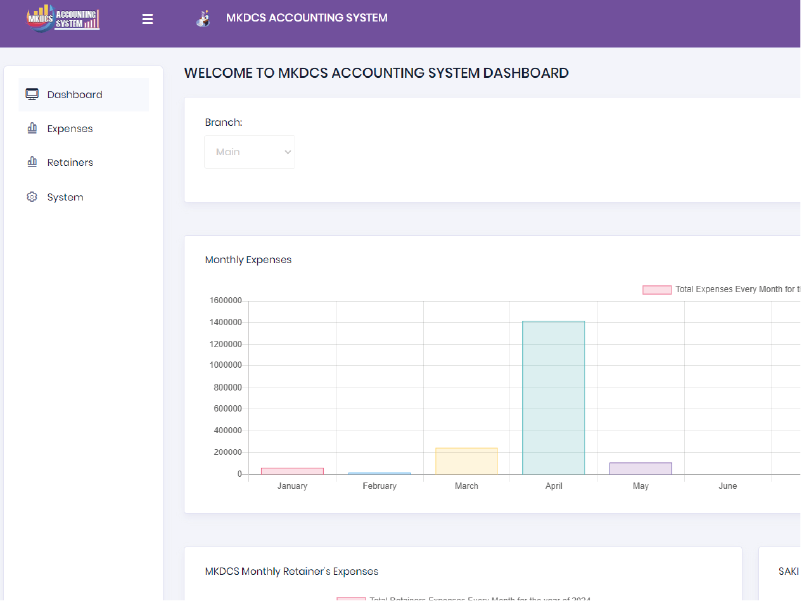Click the mascot icon beside header title

(203, 18)
